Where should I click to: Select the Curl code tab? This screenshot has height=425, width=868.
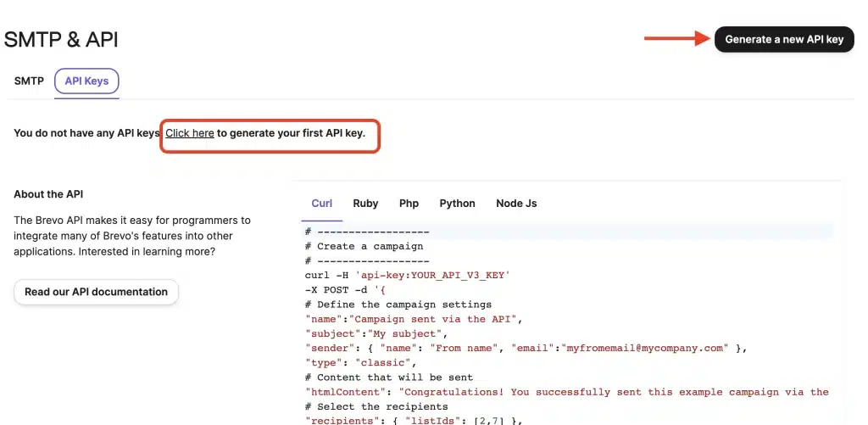321,204
